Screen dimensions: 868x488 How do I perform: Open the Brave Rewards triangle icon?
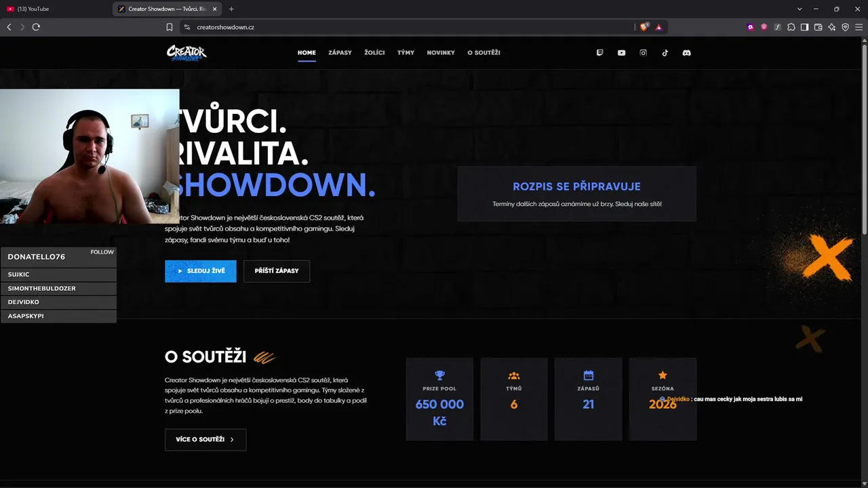point(658,27)
